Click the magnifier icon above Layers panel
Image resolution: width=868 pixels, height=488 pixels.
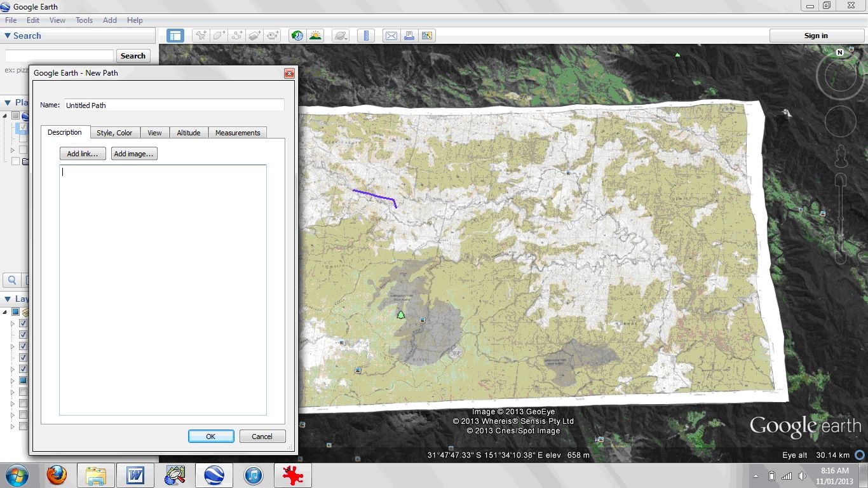click(x=11, y=280)
